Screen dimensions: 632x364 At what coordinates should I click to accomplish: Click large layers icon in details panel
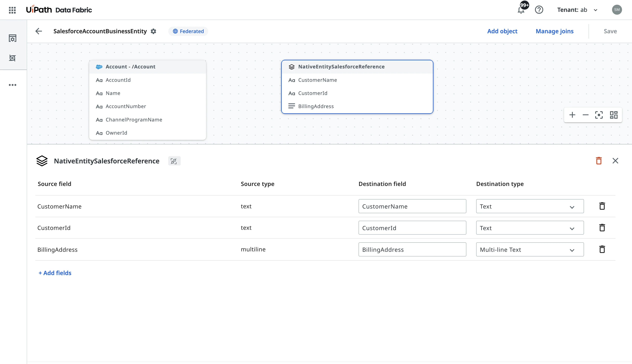42,161
